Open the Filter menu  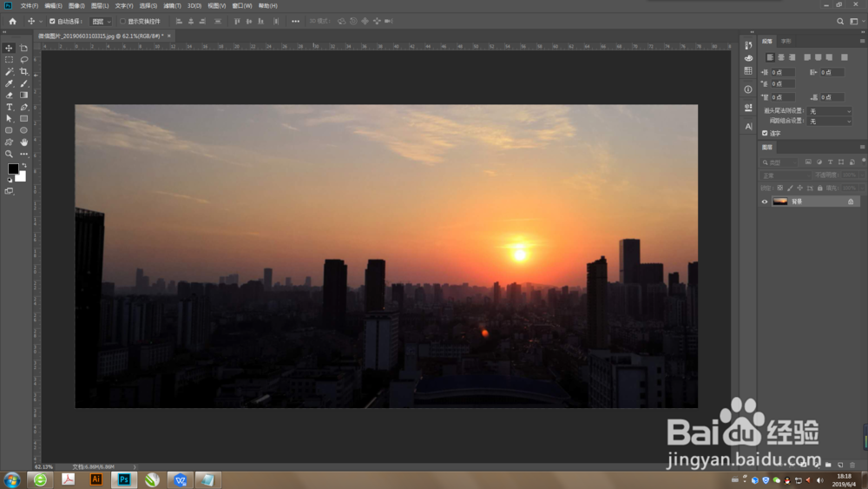pyautogui.click(x=172, y=5)
